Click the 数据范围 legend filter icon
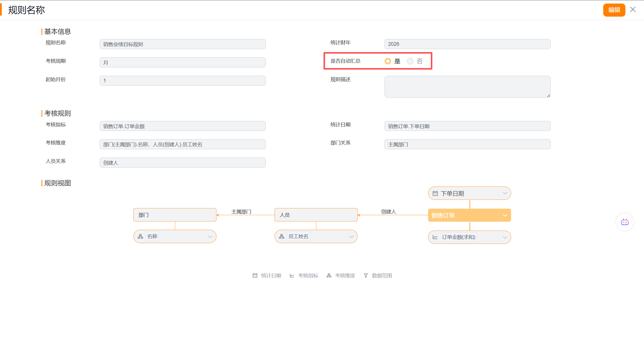This screenshot has width=644, height=339. (366, 276)
